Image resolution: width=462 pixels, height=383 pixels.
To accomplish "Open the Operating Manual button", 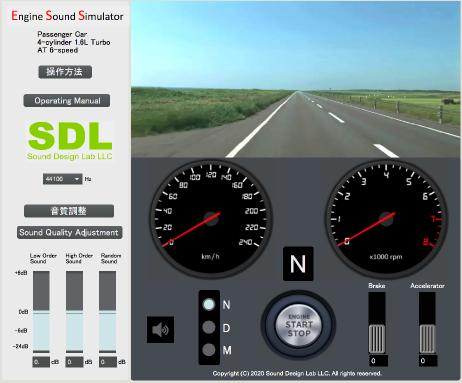I will [67, 101].
